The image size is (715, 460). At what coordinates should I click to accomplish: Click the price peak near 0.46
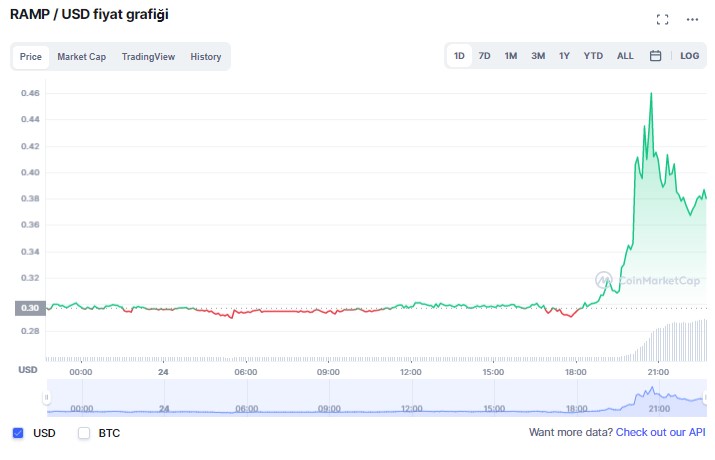tap(651, 93)
